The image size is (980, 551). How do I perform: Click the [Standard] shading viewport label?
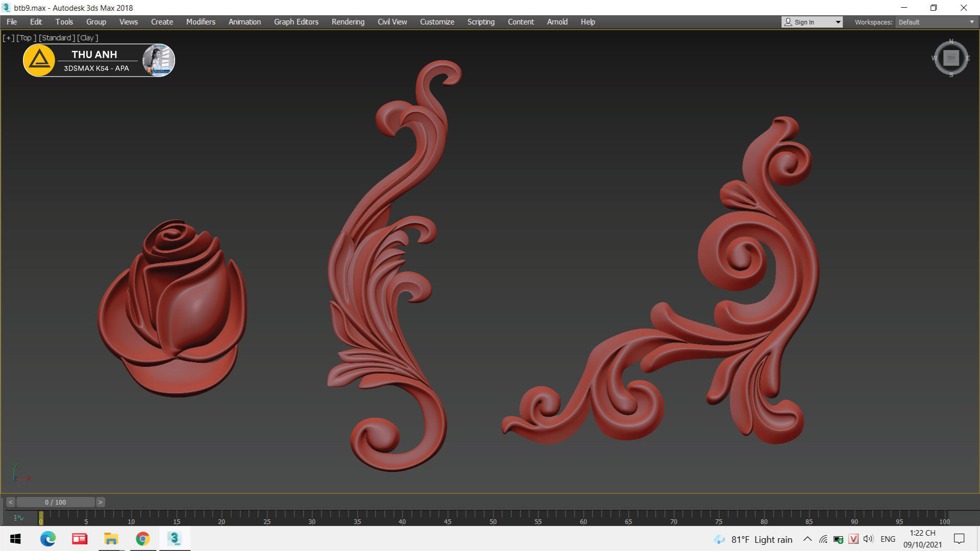[57, 38]
